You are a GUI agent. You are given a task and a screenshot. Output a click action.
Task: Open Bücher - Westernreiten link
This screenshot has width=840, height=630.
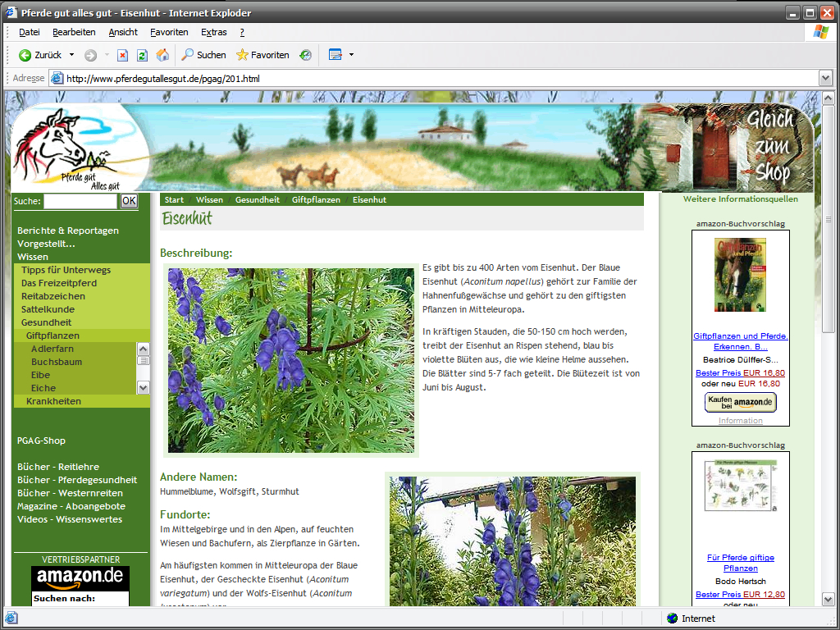pos(71,493)
